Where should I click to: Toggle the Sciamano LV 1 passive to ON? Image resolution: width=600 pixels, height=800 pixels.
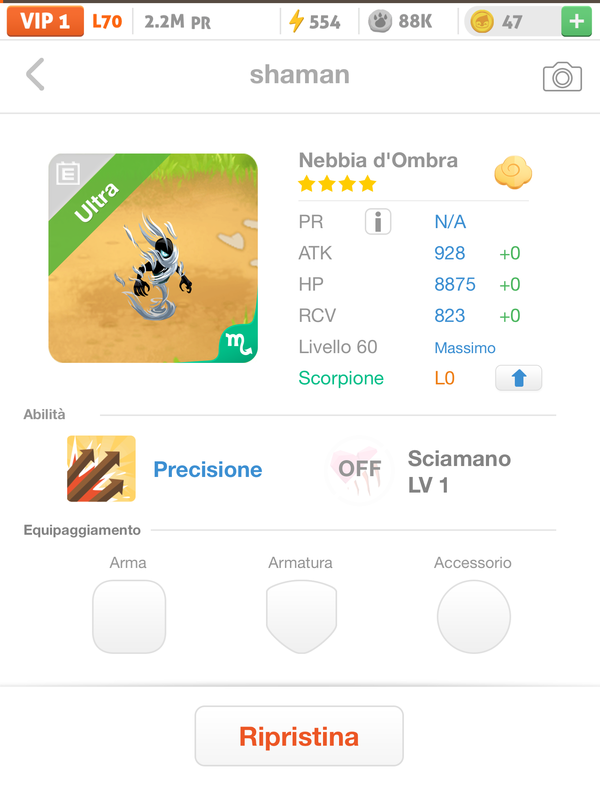(358, 468)
